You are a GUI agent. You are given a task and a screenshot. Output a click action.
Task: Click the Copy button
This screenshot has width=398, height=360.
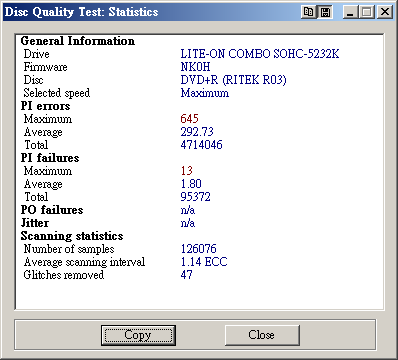coord(138,335)
